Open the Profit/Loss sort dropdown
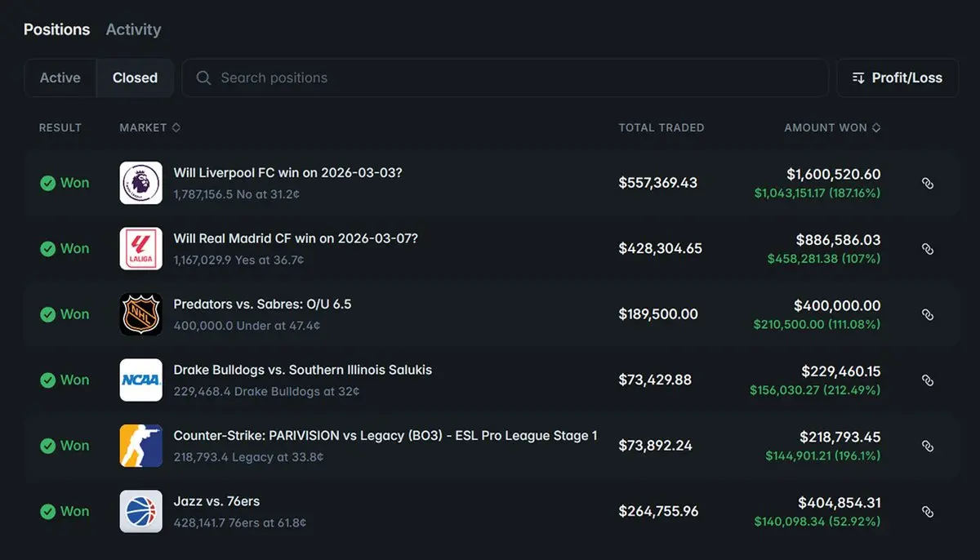The image size is (980, 560). (x=897, y=78)
